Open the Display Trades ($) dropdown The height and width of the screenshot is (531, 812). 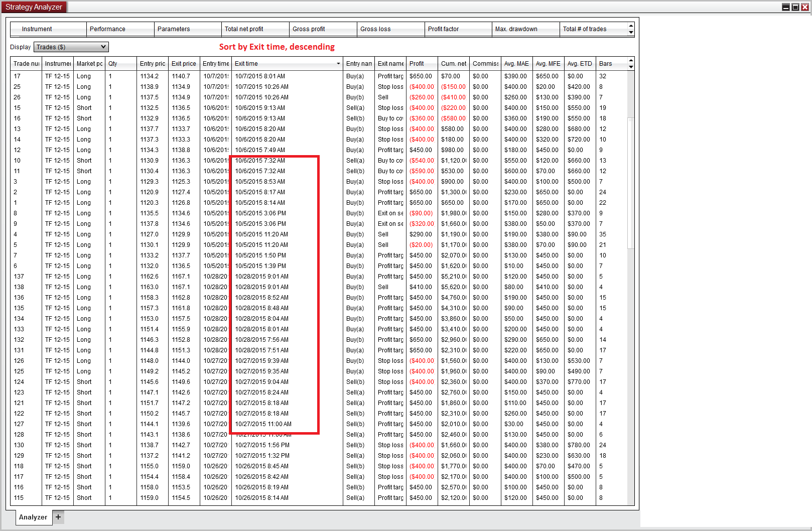(71, 47)
